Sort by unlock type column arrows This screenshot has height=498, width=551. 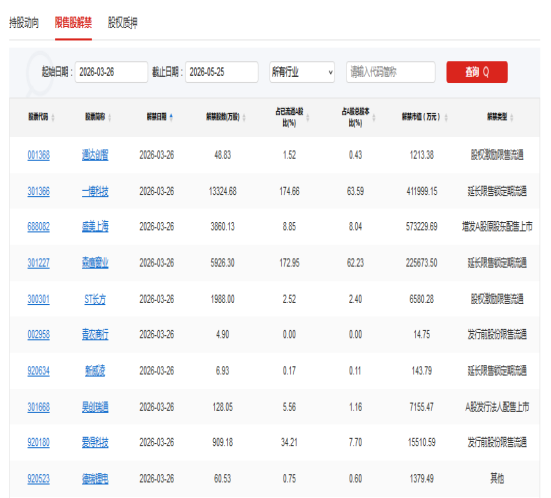pyautogui.click(x=512, y=117)
